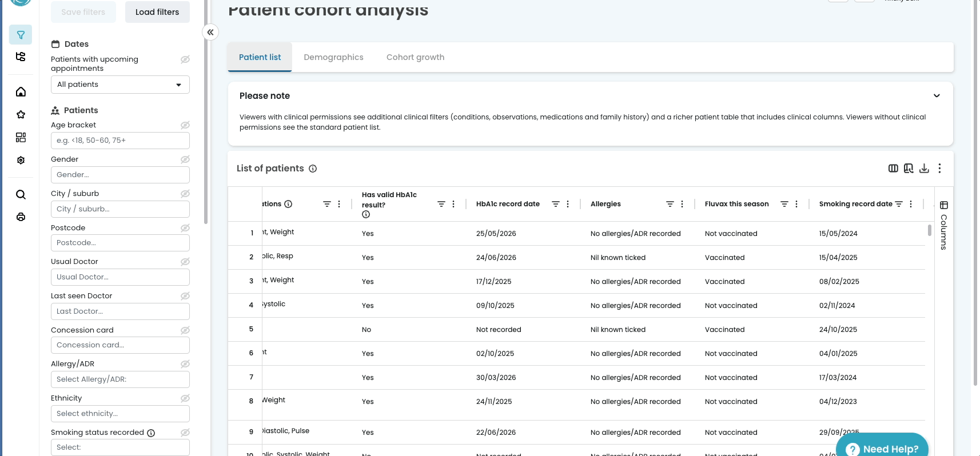Toggle visibility of Allergy/ADR filter
The width and height of the screenshot is (980, 456).
[185, 364]
